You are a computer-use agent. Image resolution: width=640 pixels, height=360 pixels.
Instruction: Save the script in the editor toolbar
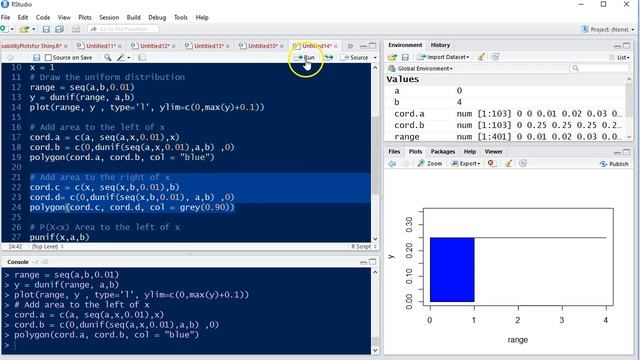36,58
